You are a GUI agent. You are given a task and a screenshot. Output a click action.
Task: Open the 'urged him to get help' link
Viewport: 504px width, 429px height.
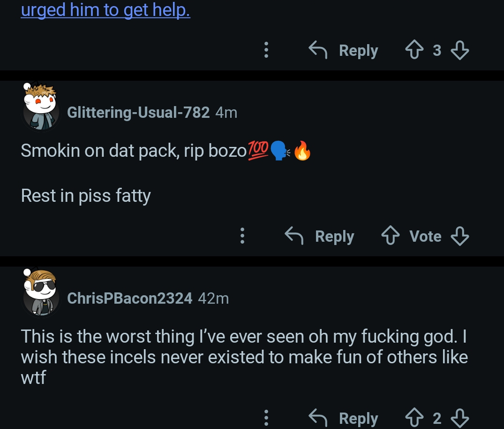[105, 9]
